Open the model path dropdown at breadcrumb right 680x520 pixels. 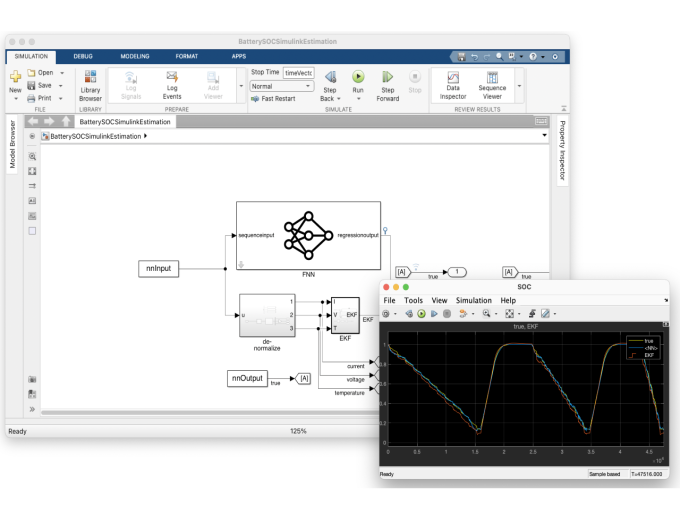point(544,136)
